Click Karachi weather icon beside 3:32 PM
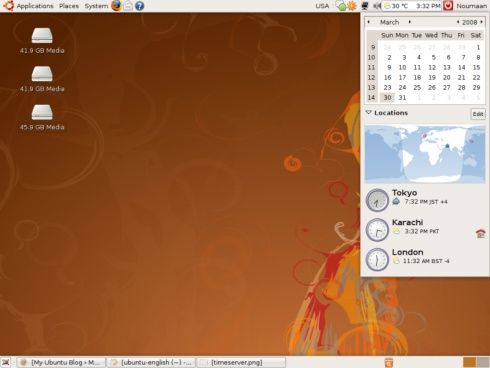Screen dimensions: 490x368 click(396, 231)
